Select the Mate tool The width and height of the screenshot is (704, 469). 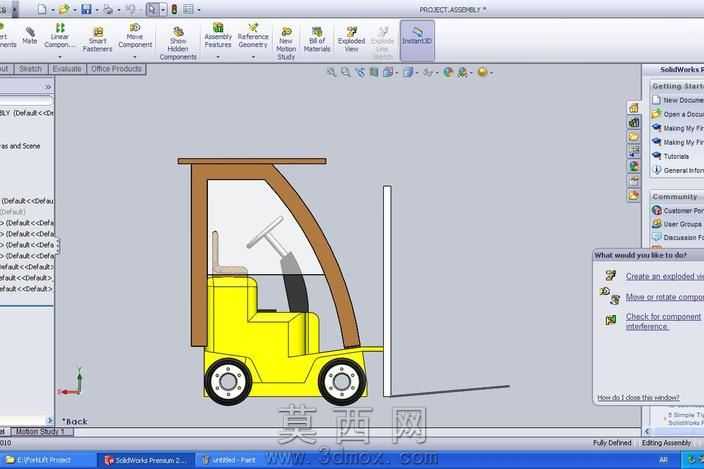[x=30, y=35]
